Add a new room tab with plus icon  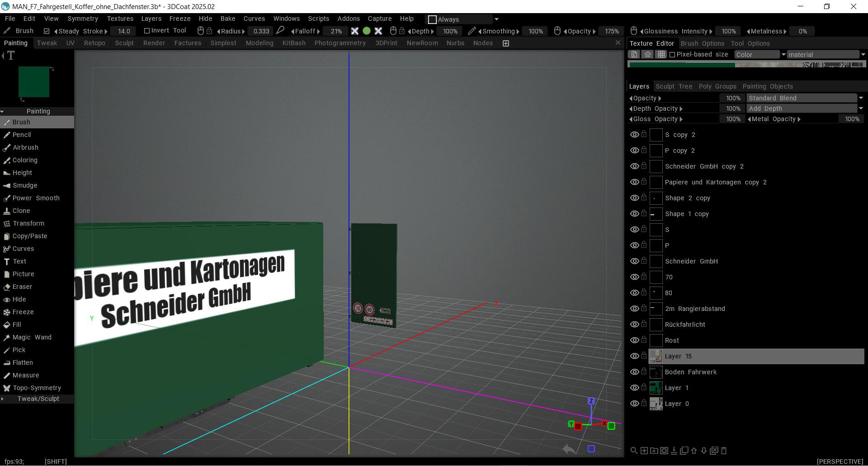click(506, 43)
